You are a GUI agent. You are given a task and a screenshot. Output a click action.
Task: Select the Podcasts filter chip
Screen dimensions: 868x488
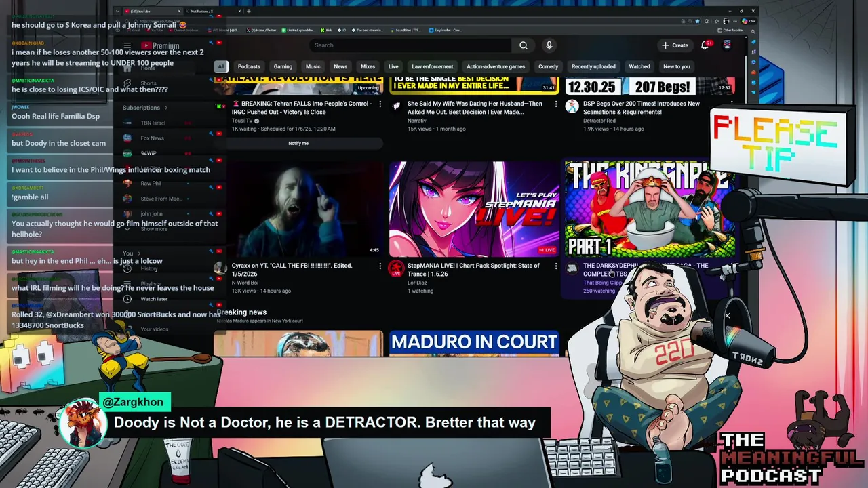pos(249,66)
